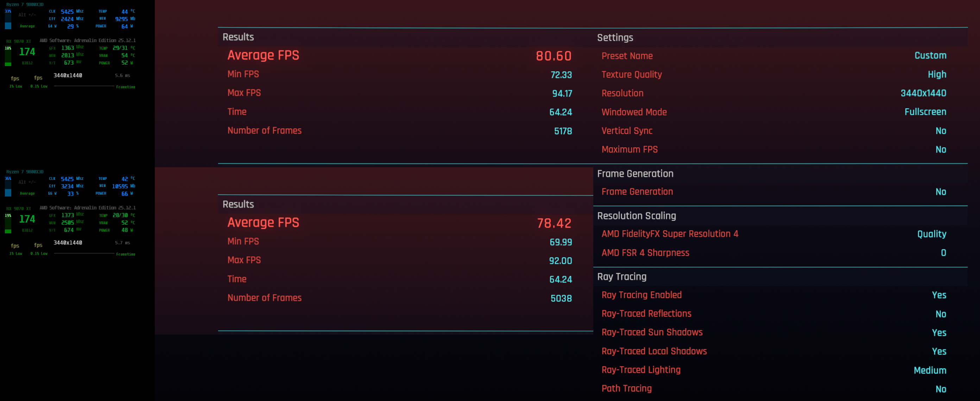Select the Preset Name Custom value

point(930,56)
